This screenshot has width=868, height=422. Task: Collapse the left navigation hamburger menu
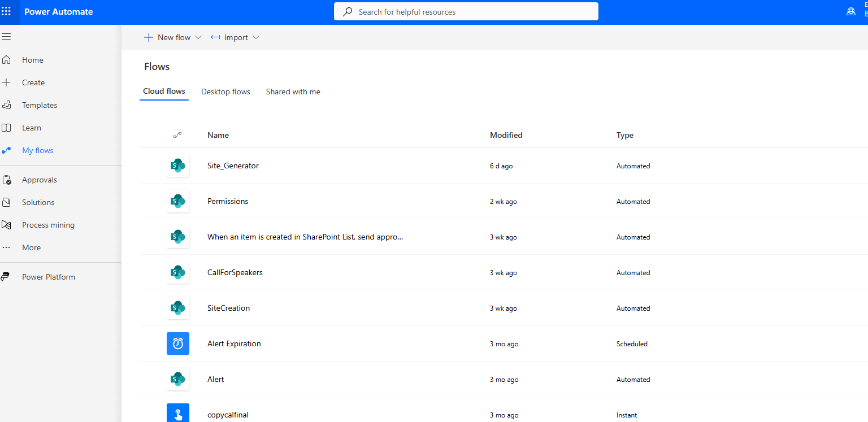tap(6, 37)
